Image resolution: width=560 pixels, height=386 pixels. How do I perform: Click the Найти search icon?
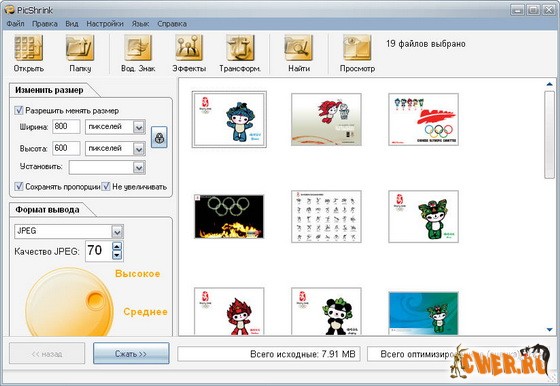(x=299, y=48)
